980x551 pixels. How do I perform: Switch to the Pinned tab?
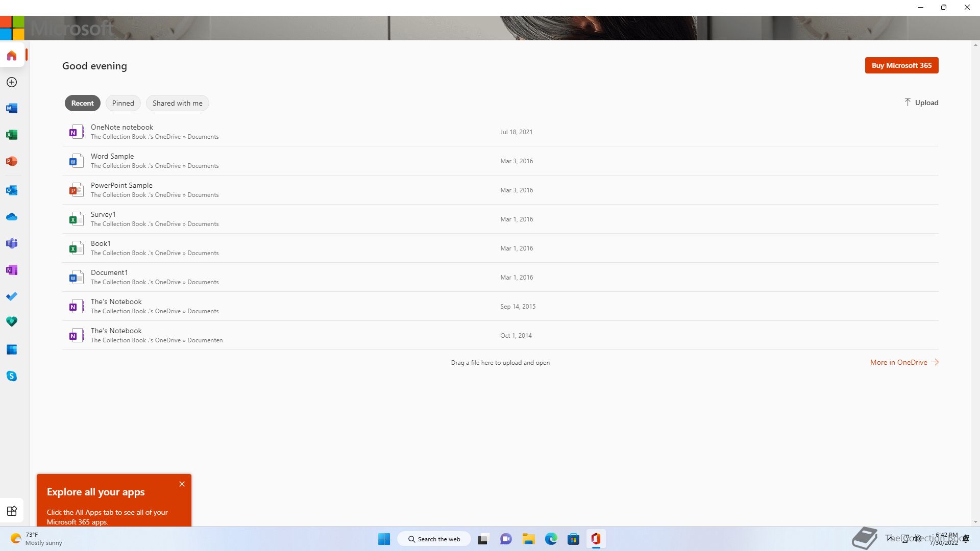coord(123,103)
